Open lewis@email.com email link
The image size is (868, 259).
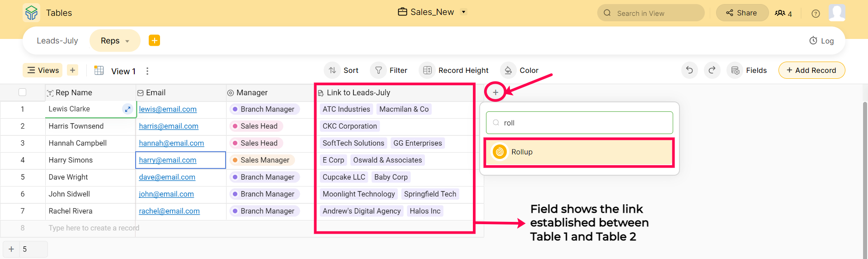pyautogui.click(x=168, y=109)
